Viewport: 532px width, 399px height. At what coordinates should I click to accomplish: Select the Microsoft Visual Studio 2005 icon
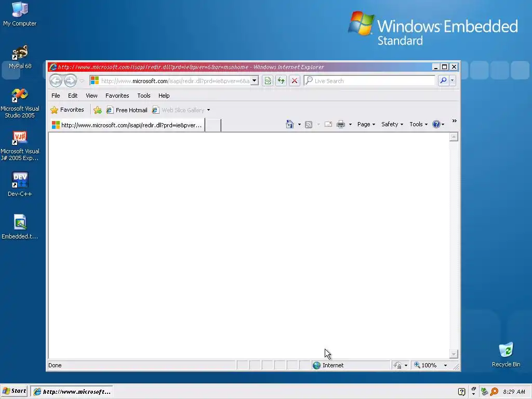(x=20, y=103)
